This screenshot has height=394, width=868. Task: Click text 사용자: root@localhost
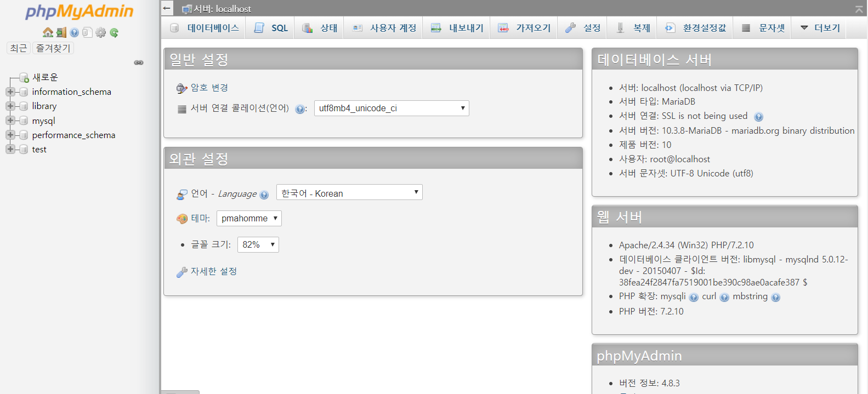pos(665,159)
